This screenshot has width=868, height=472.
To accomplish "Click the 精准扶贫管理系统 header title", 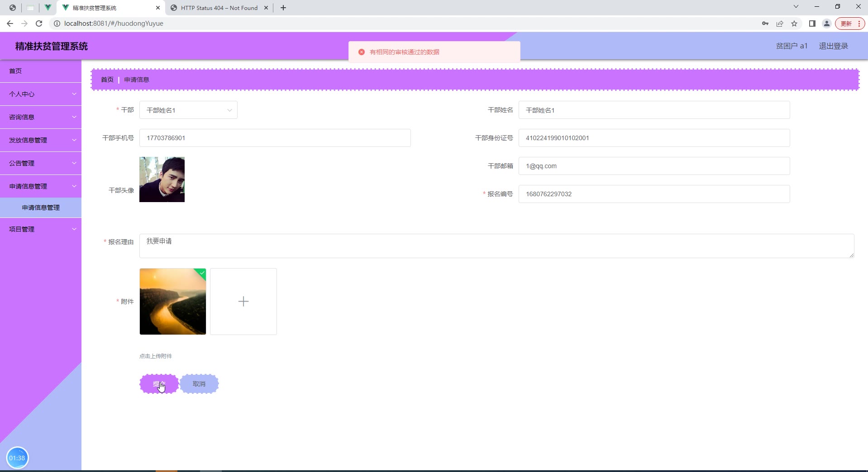I will pos(52,46).
